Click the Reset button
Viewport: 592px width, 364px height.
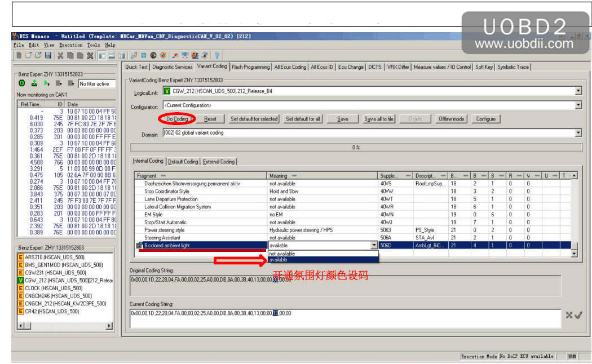pyautogui.click(x=210, y=119)
